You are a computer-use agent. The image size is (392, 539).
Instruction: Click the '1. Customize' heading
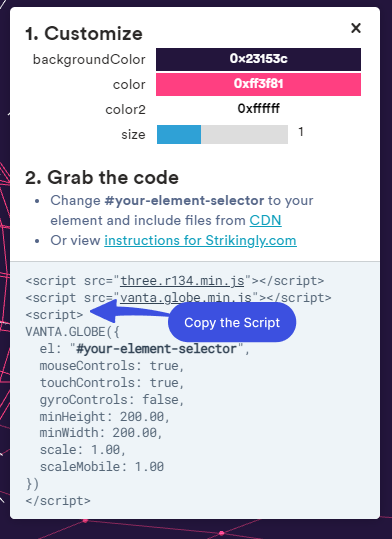[x=84, y=34]
